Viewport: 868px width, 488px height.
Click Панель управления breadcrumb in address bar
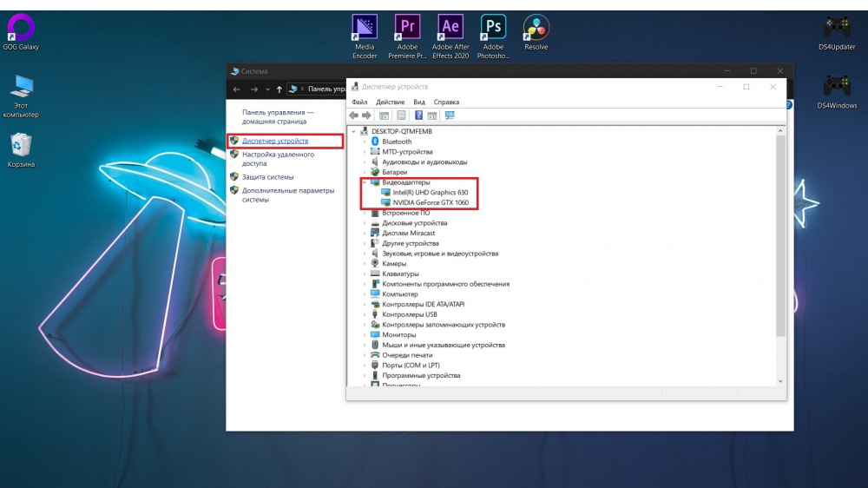tap(326, 89)
